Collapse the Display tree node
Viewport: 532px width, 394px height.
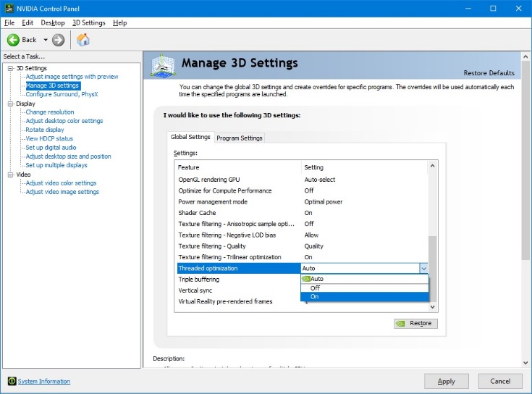pos(10,104)
